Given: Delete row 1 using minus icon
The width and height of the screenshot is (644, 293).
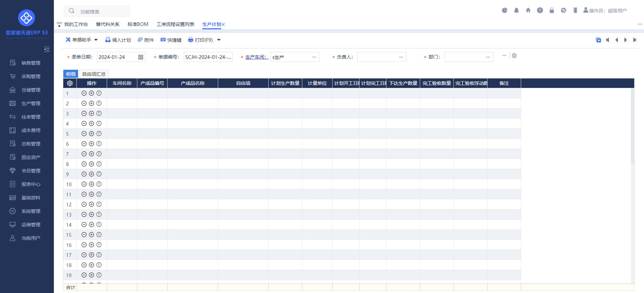Looking at the screenshot, I should (x=84, y=93).
